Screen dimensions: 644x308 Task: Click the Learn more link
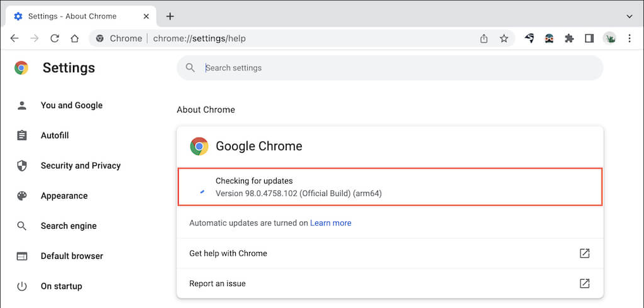pos(331,223)
